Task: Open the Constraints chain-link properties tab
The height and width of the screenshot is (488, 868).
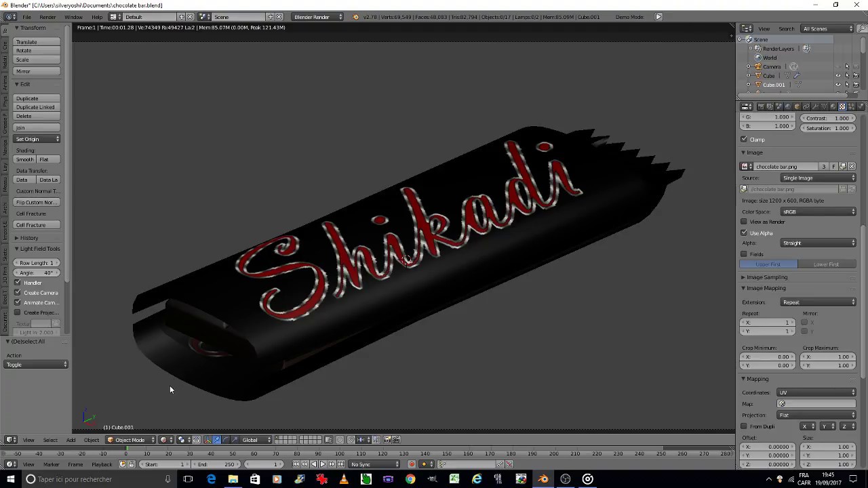Action: [806, 106]
